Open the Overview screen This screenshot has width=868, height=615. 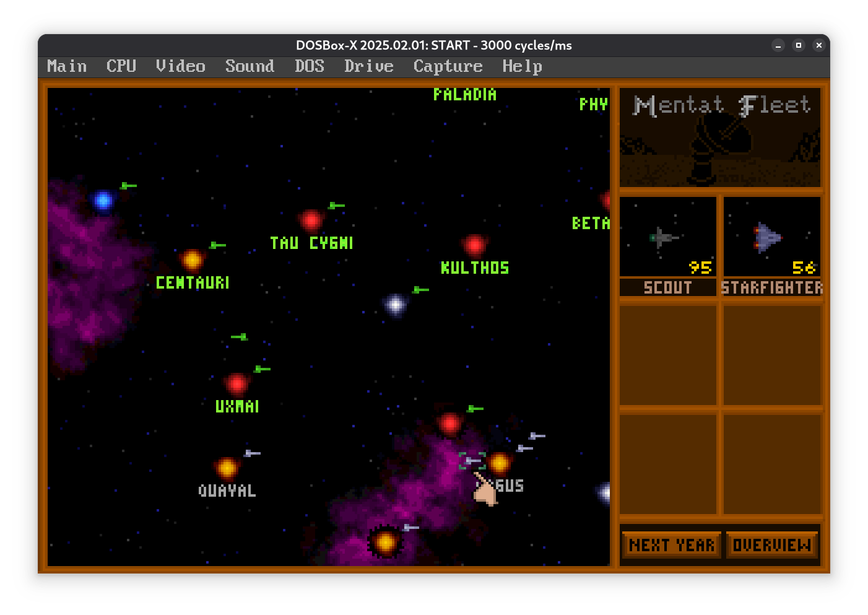(x=771, y=545)
